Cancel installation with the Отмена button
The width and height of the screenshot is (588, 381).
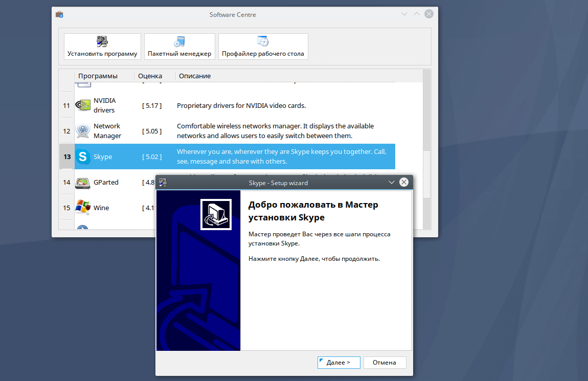(385, 362)
